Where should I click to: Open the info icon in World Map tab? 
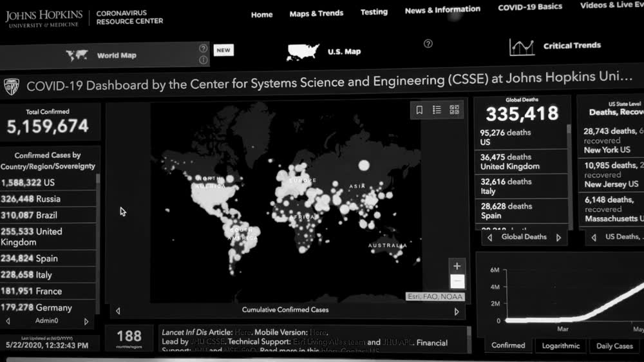point(203,60)
